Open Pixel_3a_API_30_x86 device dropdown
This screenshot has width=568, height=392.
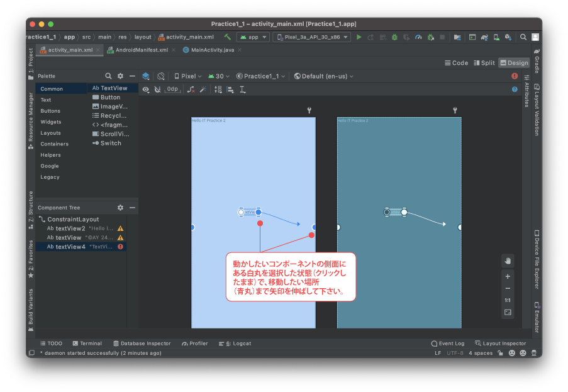pyautogui.click(x=312, y=37)
